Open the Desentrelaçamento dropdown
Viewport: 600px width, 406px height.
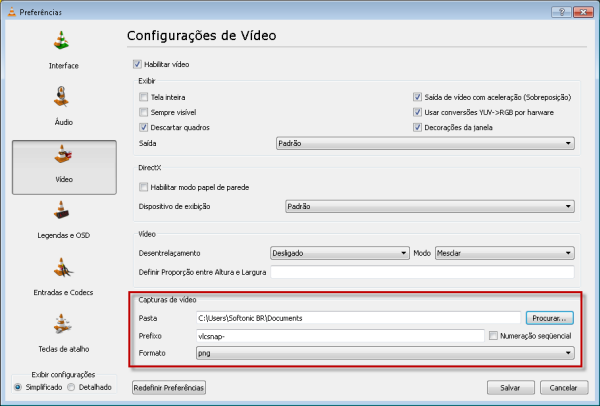[x=339, y=253]
